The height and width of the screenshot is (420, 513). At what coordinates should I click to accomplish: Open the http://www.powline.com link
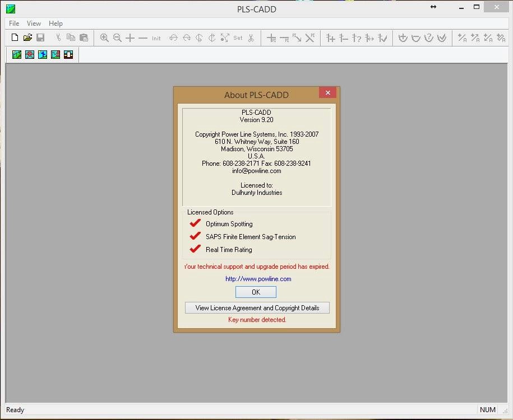click(x=258, y=279)
